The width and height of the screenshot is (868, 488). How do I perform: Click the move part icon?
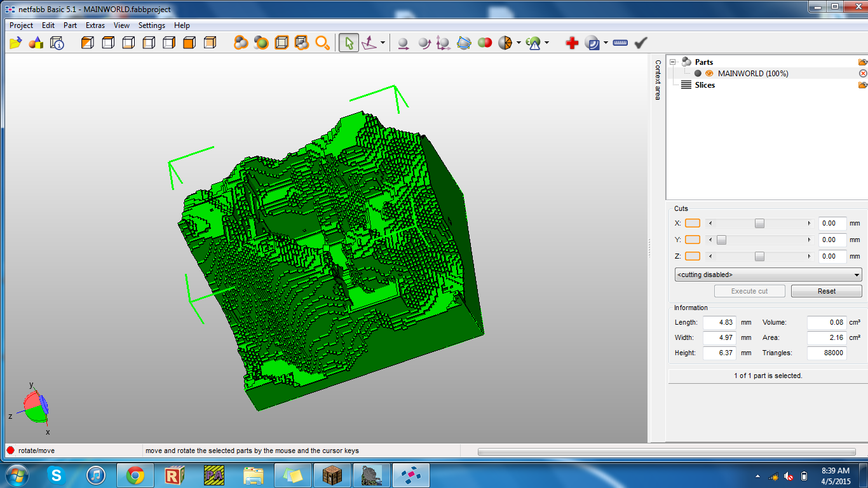403,43
